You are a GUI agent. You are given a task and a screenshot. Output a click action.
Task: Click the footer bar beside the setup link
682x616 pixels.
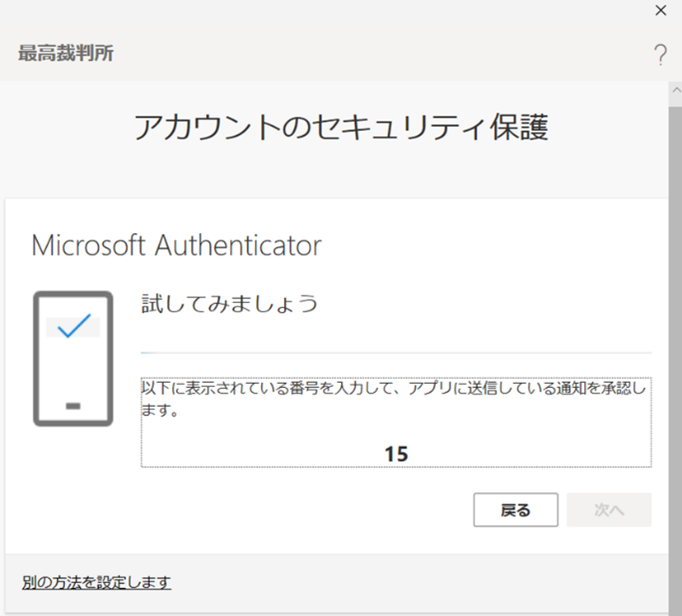tap(418, 582)
